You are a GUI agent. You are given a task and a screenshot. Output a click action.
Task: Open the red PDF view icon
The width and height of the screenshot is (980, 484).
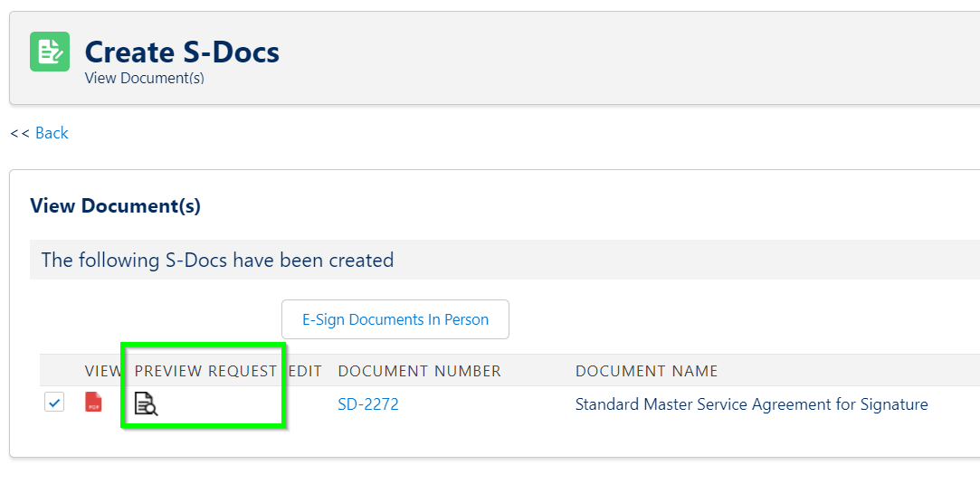click(x=94, y=403)
